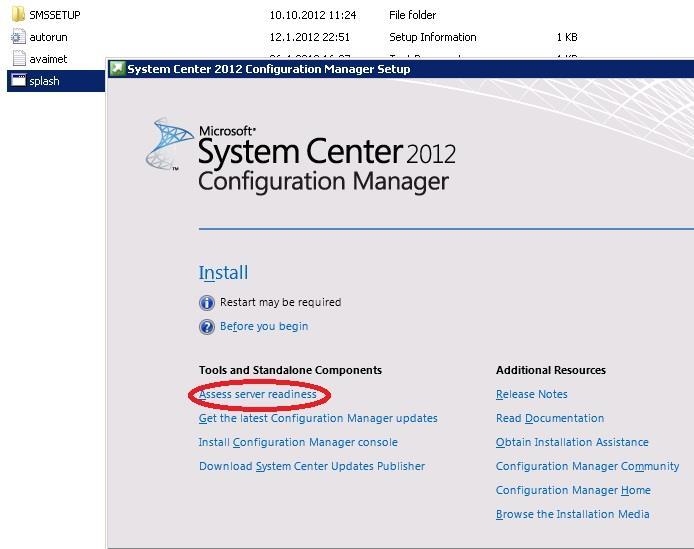Click the Setup Information type cell
Image resolution: width=694 pixels, height=549 pixels.
[x=432, y=37]
